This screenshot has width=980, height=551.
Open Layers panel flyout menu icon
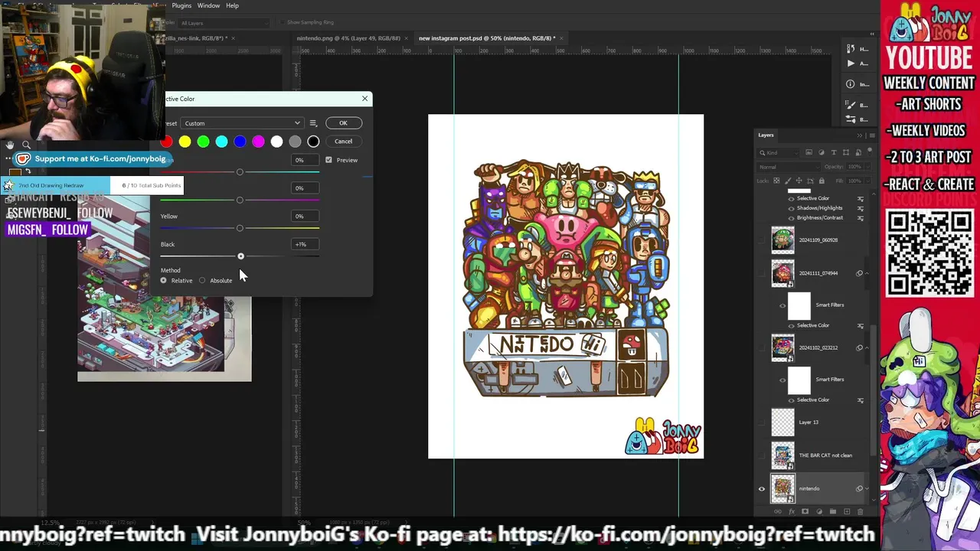point(871,135)
